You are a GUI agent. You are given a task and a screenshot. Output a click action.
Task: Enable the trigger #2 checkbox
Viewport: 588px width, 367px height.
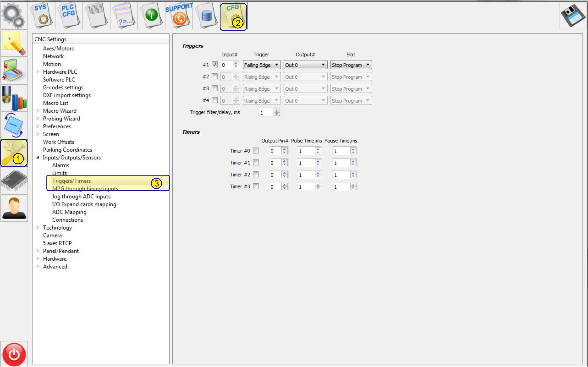point(215,76)
